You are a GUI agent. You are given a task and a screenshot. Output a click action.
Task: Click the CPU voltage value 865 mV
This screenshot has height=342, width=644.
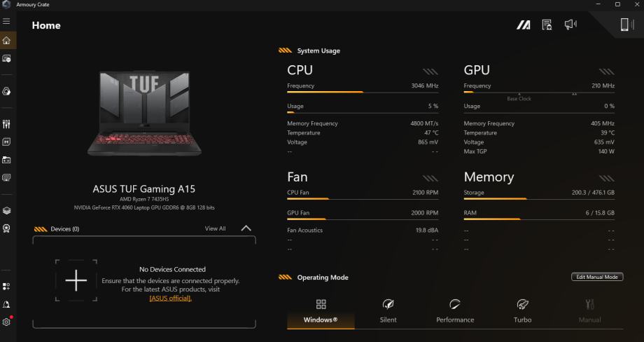[x=428, y=142]
